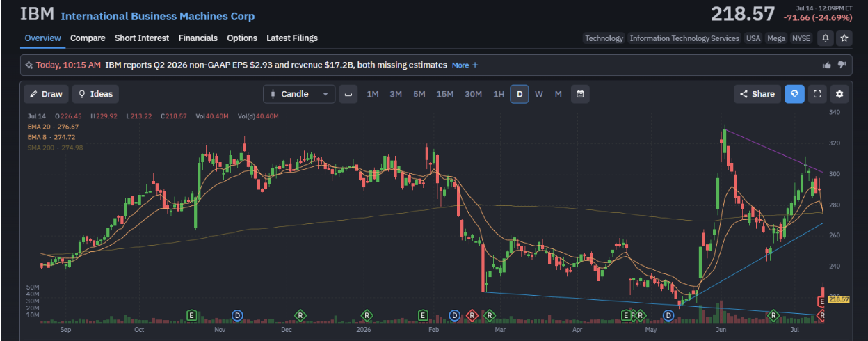This screenshot has height=341, width=868.
Task: Click the 218.57 last price in header
Action: click(x=742, y=14)
